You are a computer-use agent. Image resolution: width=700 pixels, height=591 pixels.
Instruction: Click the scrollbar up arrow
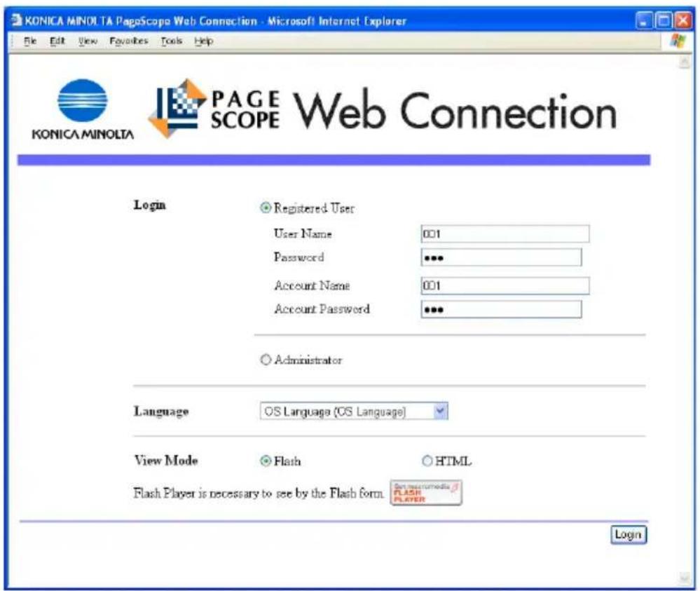684,62
